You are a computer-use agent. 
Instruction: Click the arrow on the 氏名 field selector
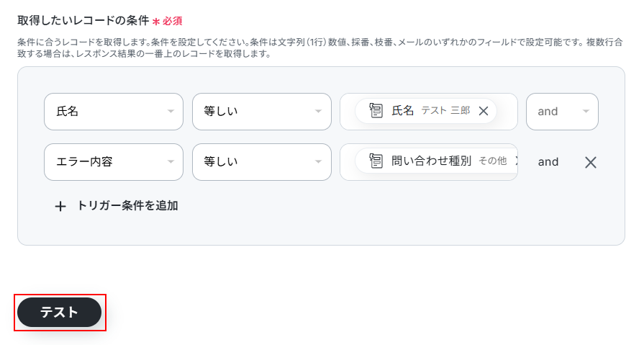click(x=171, y=112)
